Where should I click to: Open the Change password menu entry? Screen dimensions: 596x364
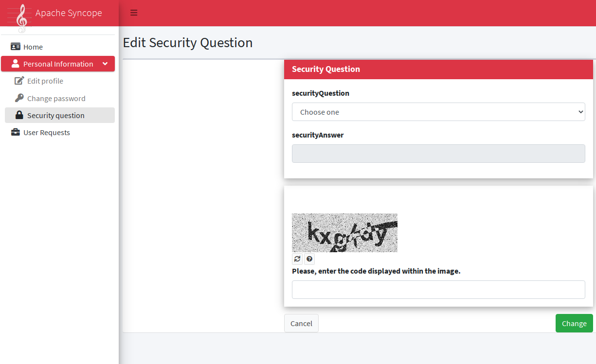(56, 98)
